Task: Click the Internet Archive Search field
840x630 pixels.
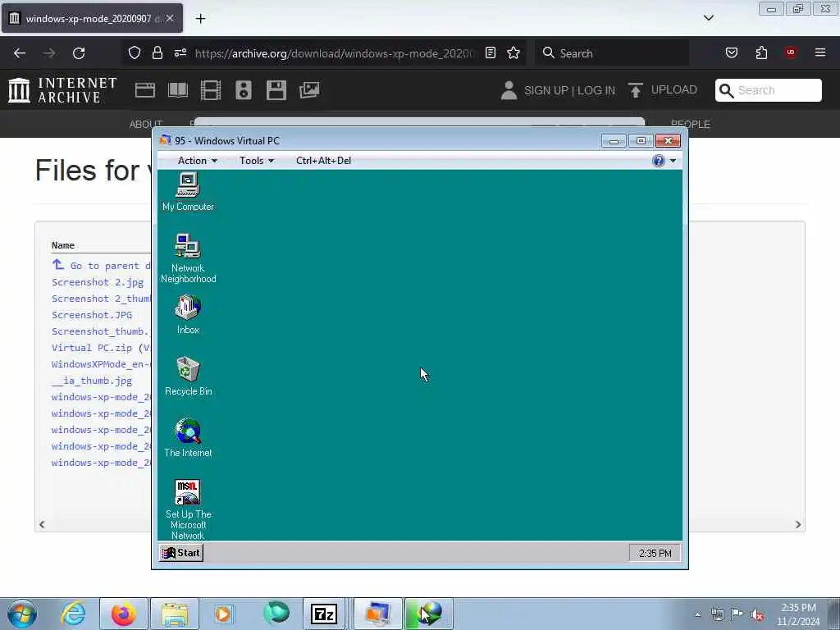Action: pos(768,90)
